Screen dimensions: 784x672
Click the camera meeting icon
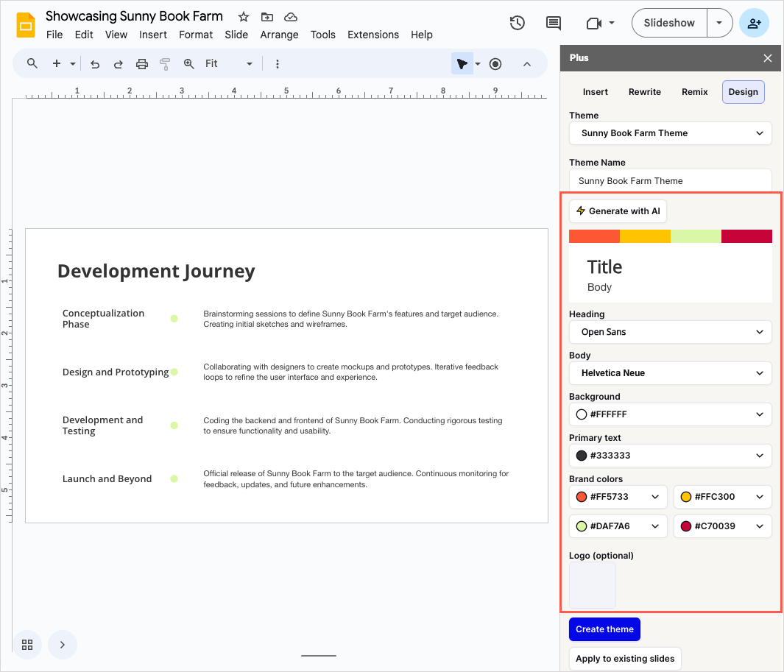pos(593,23)
